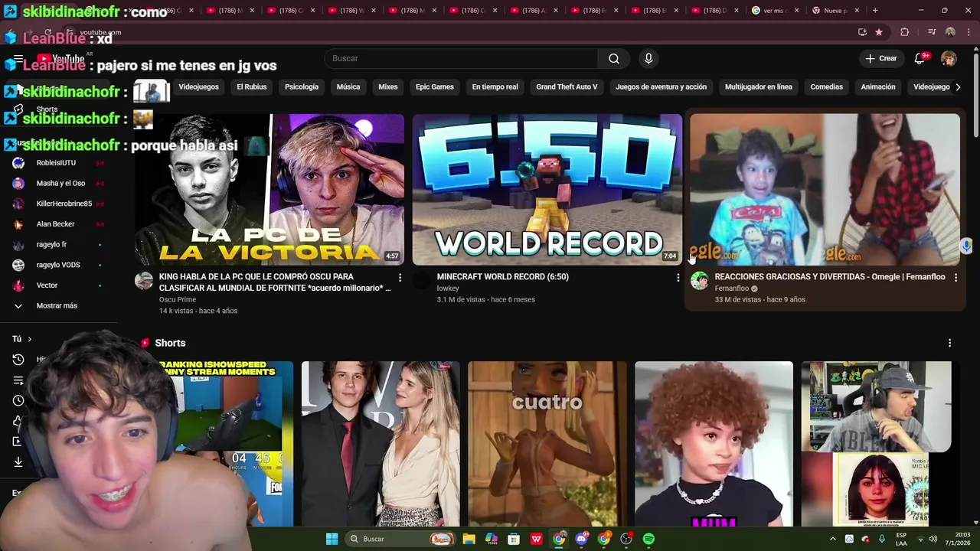Open a new browser tab with plus
The image size is (980, 551).
click(875, 11)
